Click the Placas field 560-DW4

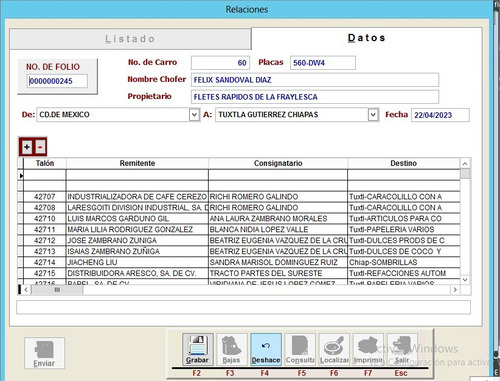(323, 63)
